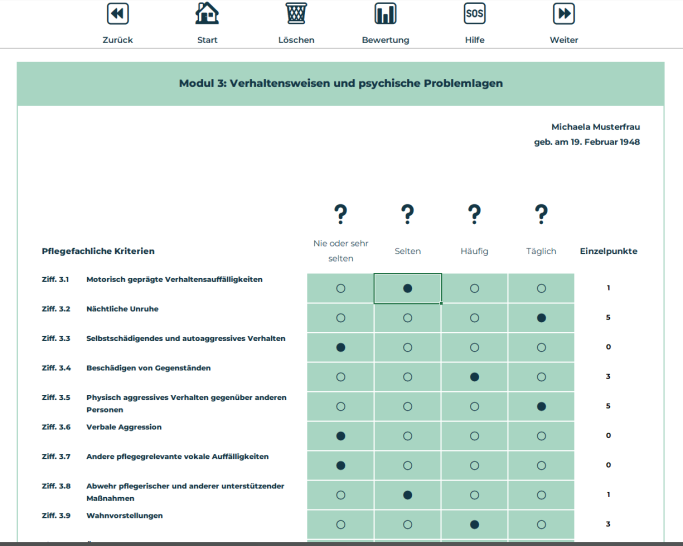The width and height of the screenshot is (683, 546).
Task: Select 'Häufig' for Nächtliche Unruhe
Action: [474, 318]
